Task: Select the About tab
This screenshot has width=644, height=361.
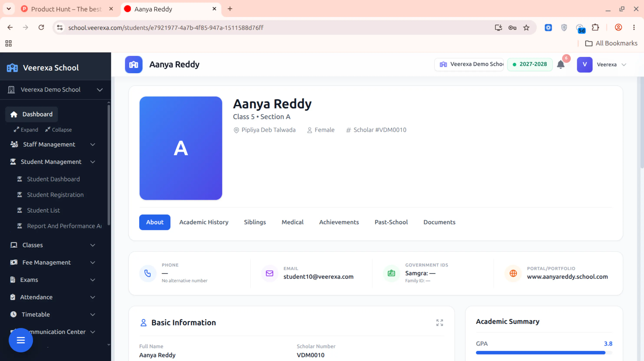Action: coord(155,222)
